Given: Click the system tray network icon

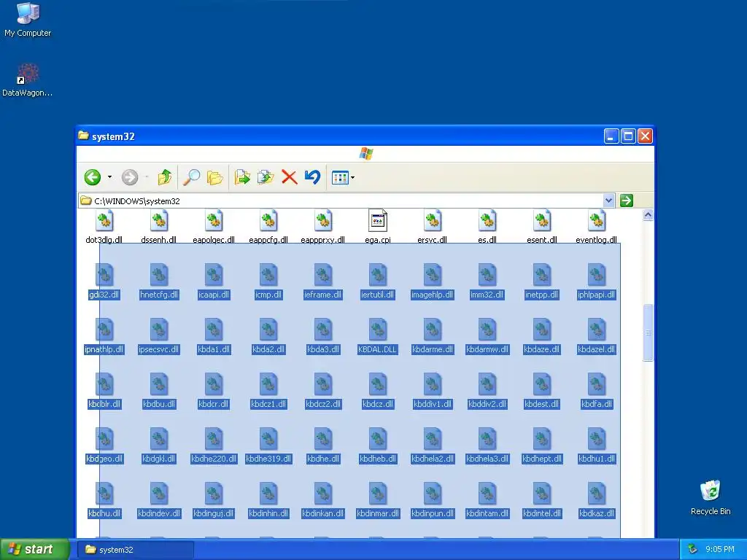Looking at the screenshot, I should pos(692,550).
